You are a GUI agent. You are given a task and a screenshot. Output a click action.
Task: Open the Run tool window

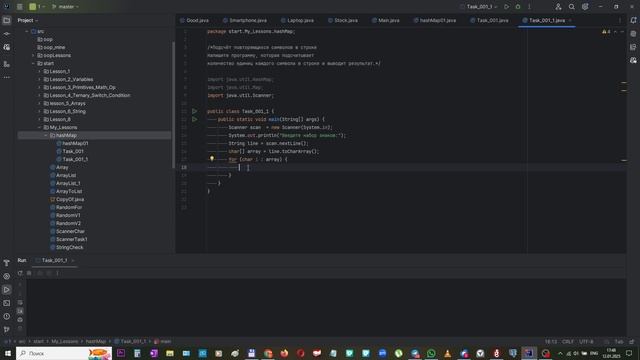(7, 290)
